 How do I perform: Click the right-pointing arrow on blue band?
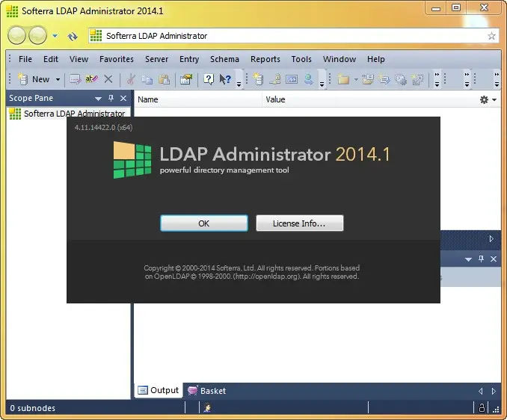coord(491,238)
